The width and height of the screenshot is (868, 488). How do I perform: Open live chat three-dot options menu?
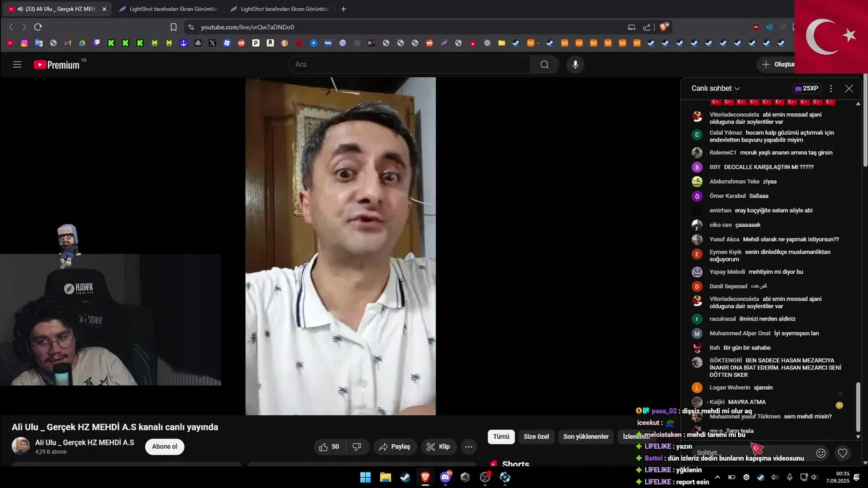click(x=831, y=88)
